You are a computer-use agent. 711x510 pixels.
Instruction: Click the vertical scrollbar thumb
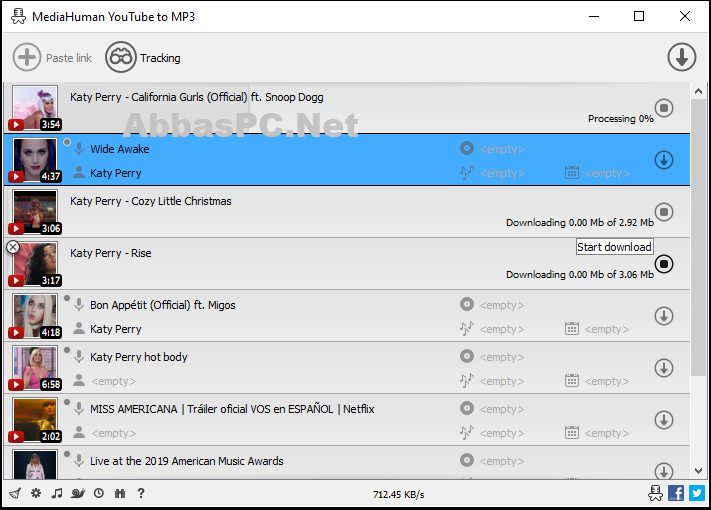pos(698,237)
